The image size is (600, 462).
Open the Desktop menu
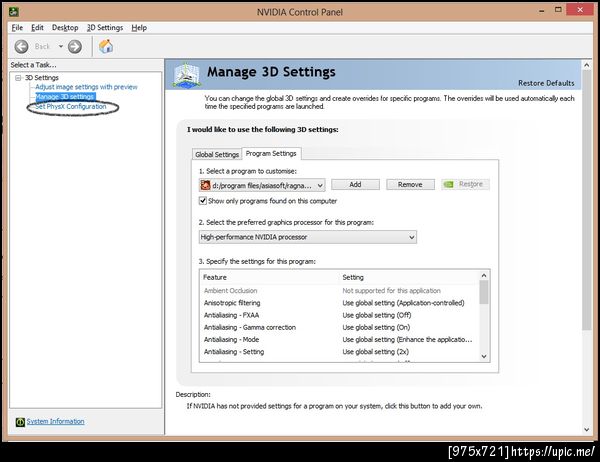pos(65,28)
